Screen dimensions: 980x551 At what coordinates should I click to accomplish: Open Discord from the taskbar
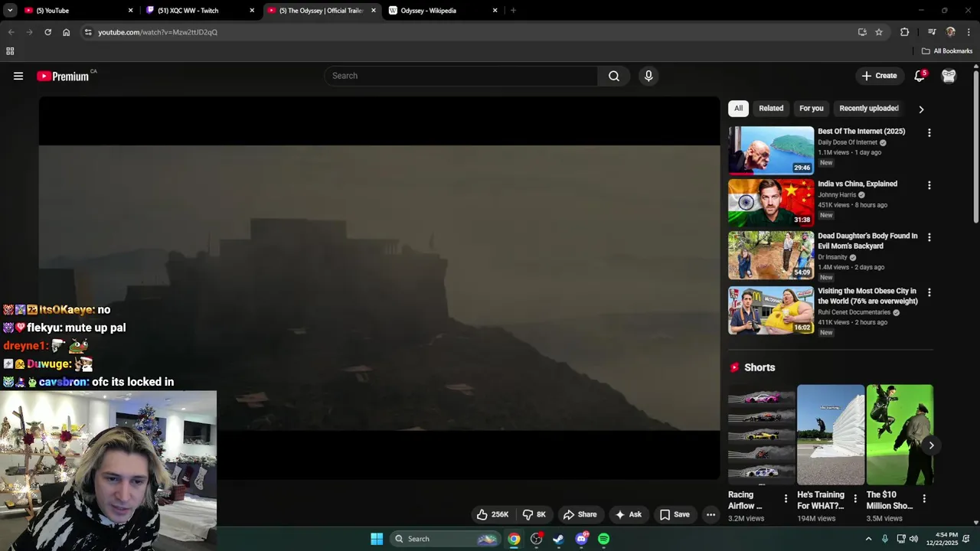581,539
